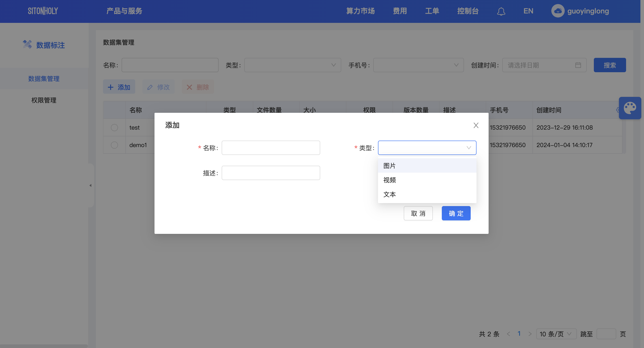Go to 算力市场 in top navigation
The image size is (644, 348).
360,11
